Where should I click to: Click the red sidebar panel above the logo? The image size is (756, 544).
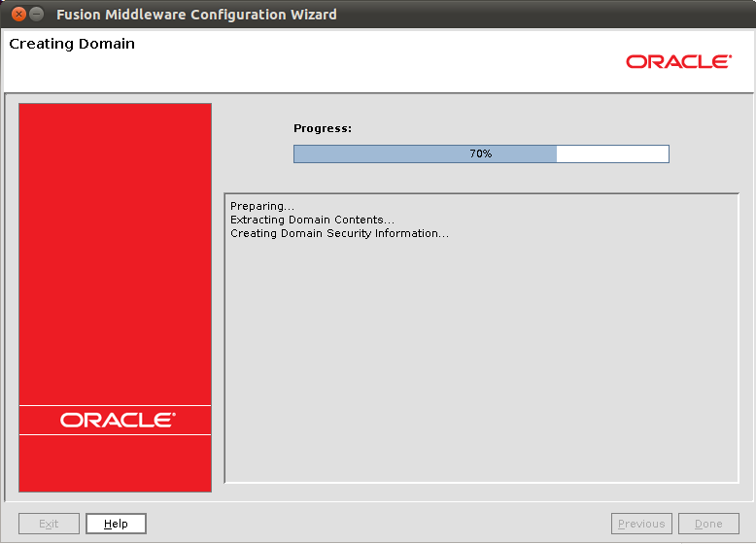tap(115, 253)
